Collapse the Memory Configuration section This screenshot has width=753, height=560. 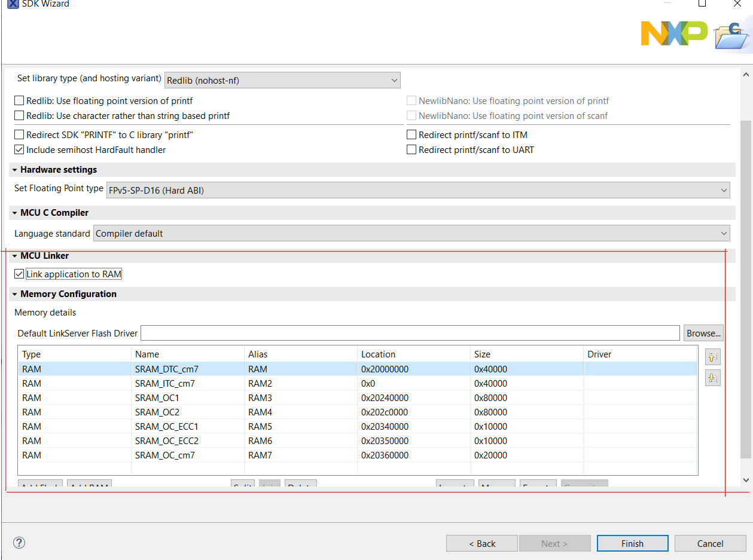tap(14, 293)
